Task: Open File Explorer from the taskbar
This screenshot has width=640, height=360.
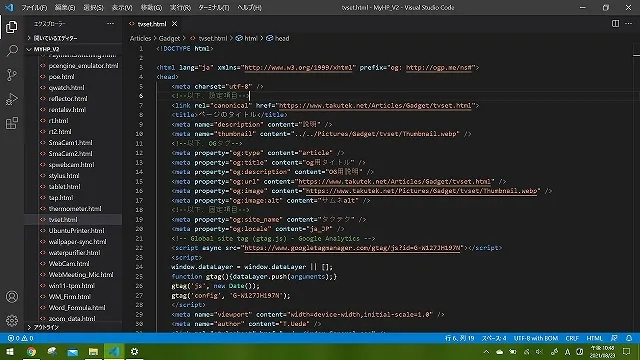Action: click(x=93, y=351)
